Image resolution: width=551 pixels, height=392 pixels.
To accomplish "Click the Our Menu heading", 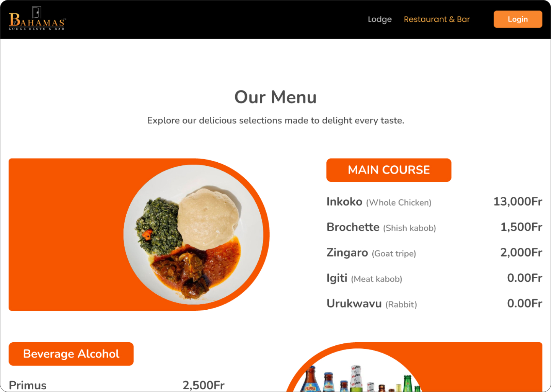I will [275, 97].
